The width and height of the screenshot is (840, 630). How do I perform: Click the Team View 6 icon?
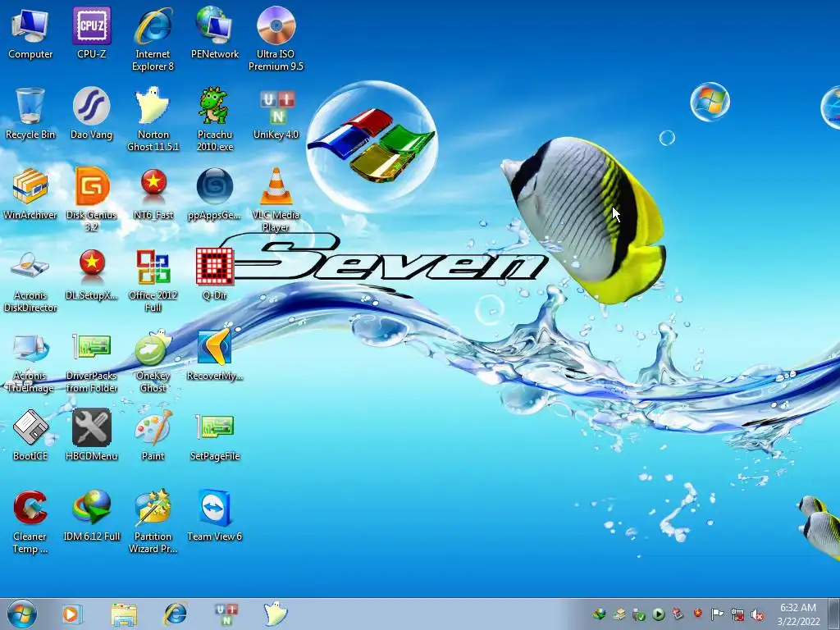pos(215,517)
